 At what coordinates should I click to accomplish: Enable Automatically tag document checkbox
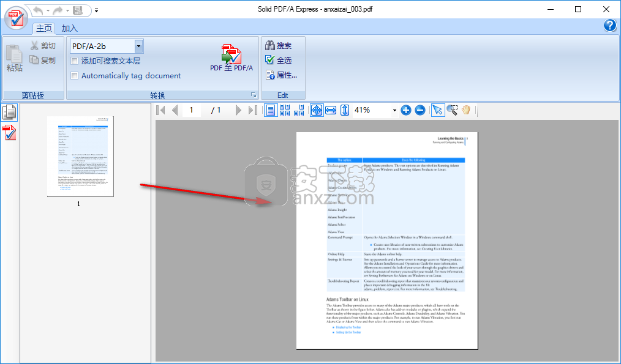pos(74,76)
